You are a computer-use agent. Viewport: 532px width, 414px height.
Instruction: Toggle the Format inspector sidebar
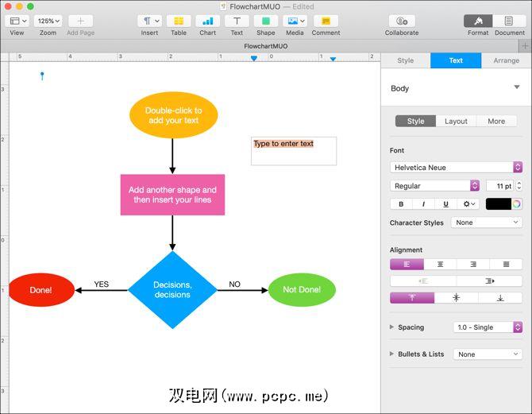pos(478,21)
